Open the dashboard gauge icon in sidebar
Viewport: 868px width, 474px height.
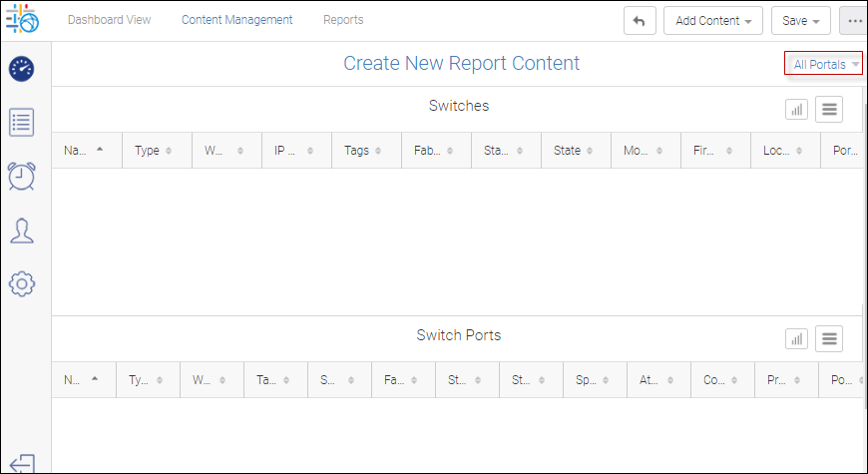pyautogui.click(x=22, y=69)
